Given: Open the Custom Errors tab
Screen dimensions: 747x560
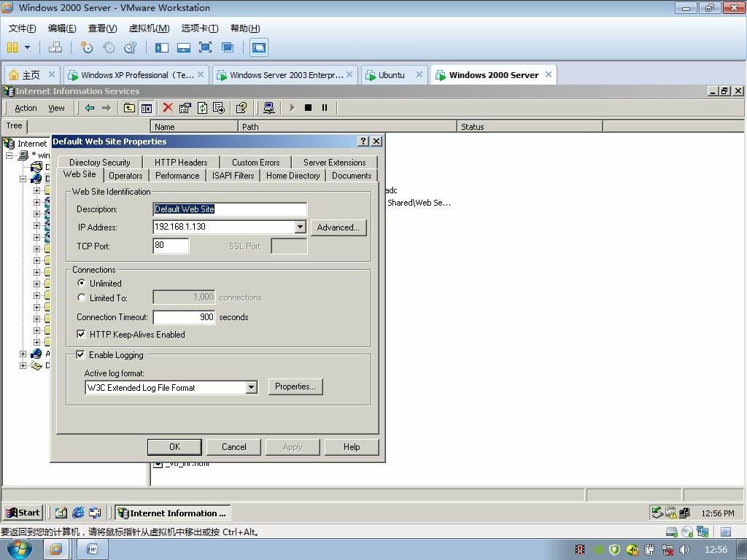Looking at the screenshot, I should 256,163.
